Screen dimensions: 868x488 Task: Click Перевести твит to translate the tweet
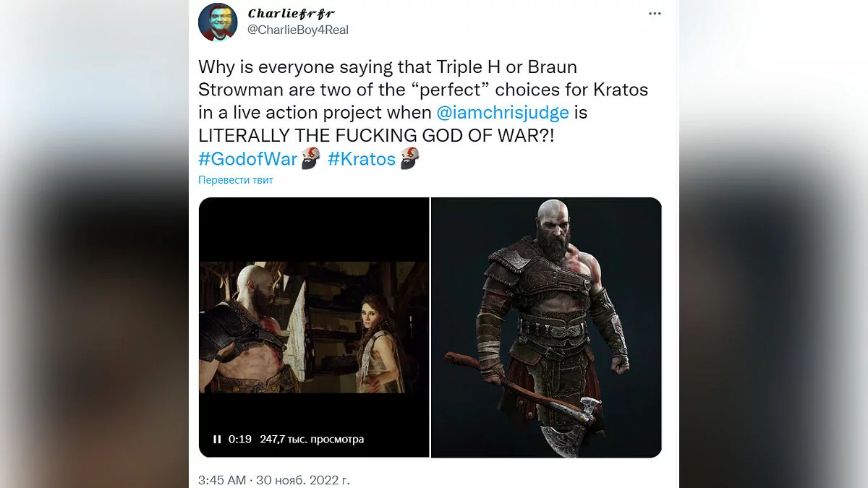(236, 180)
